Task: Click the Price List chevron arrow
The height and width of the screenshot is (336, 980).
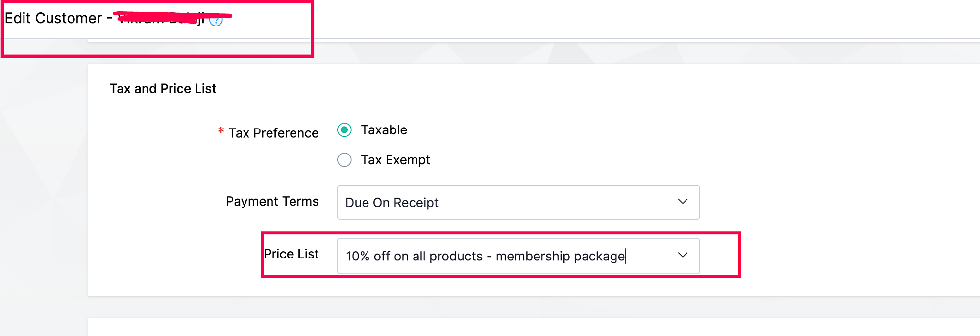Action: coord(683,255)
